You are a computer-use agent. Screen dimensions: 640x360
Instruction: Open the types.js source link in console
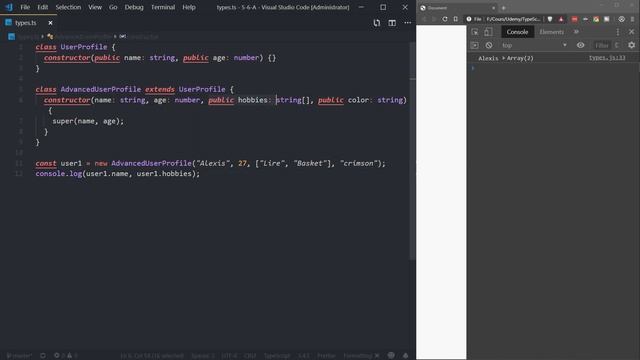point(607,58)
